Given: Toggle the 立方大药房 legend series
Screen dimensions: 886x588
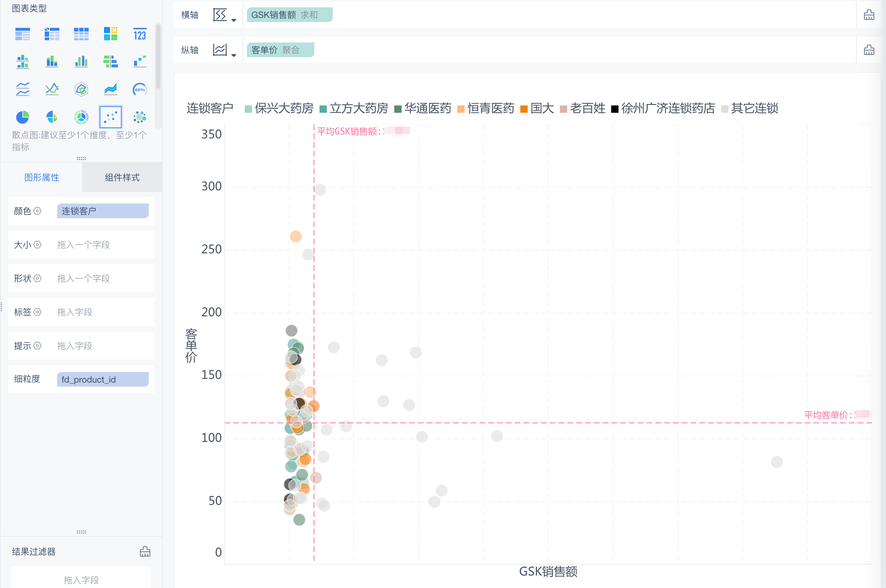Looking at the screenshot, I should coord(354,108).
